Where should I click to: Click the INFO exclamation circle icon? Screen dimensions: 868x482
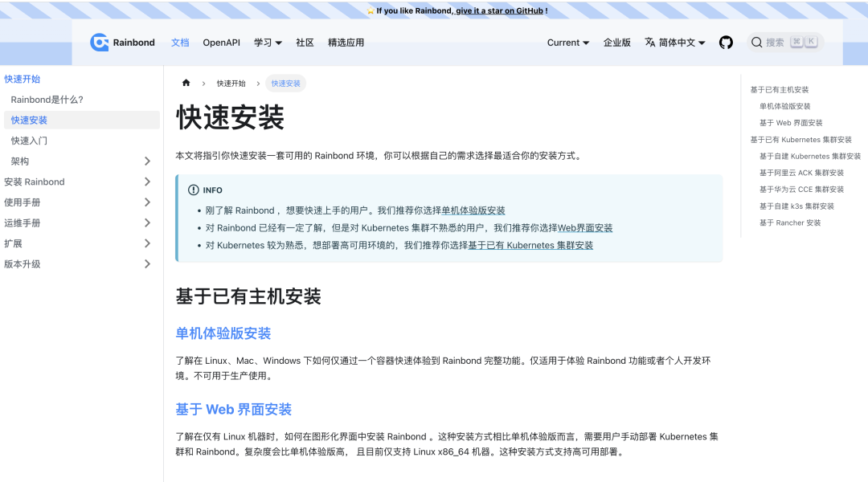(193, 190)
